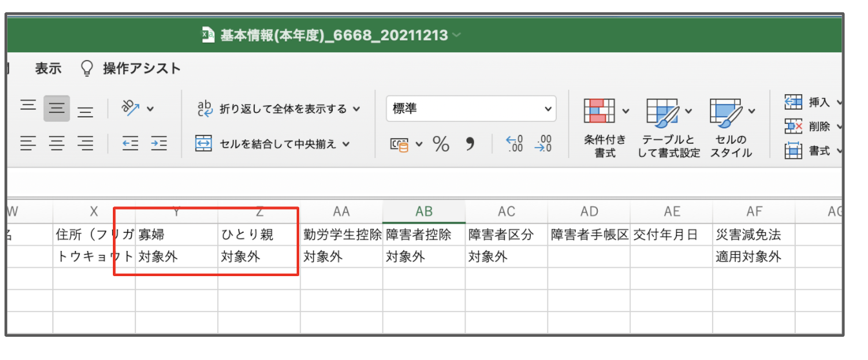Toggle middle vertical alignment

[57, 108]
